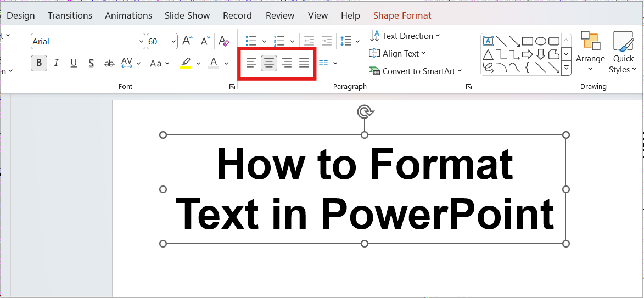Expand the line spacing dropdown arrow

tap(357, 41)
